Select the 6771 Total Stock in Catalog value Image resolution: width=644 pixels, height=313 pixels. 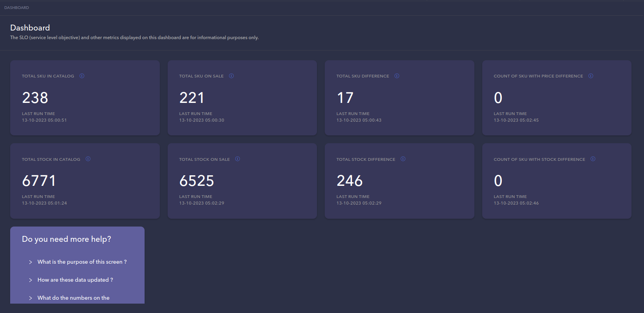[x=39, y=181]
